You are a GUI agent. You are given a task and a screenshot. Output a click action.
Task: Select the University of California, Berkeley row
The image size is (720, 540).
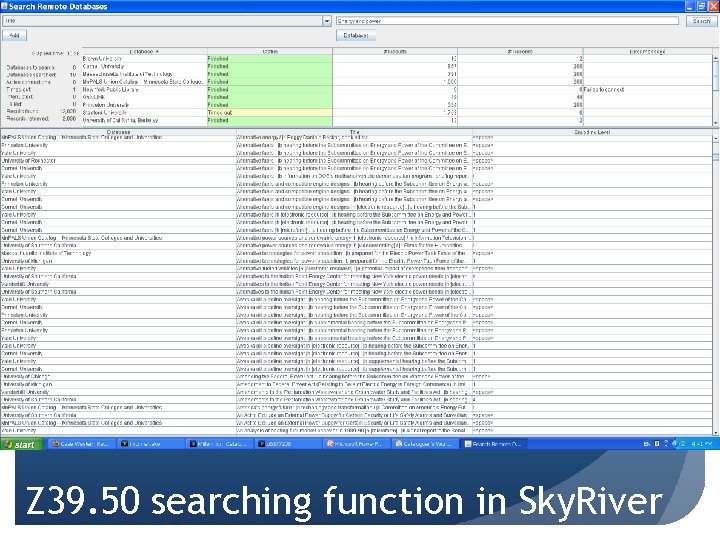(x=397, y=120)
